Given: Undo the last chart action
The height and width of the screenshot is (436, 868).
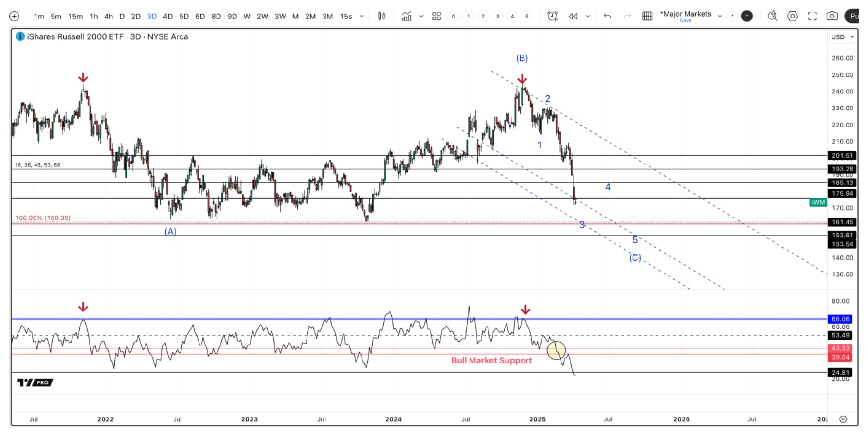Looking at the screenshot, I should (x=607, y=16).
